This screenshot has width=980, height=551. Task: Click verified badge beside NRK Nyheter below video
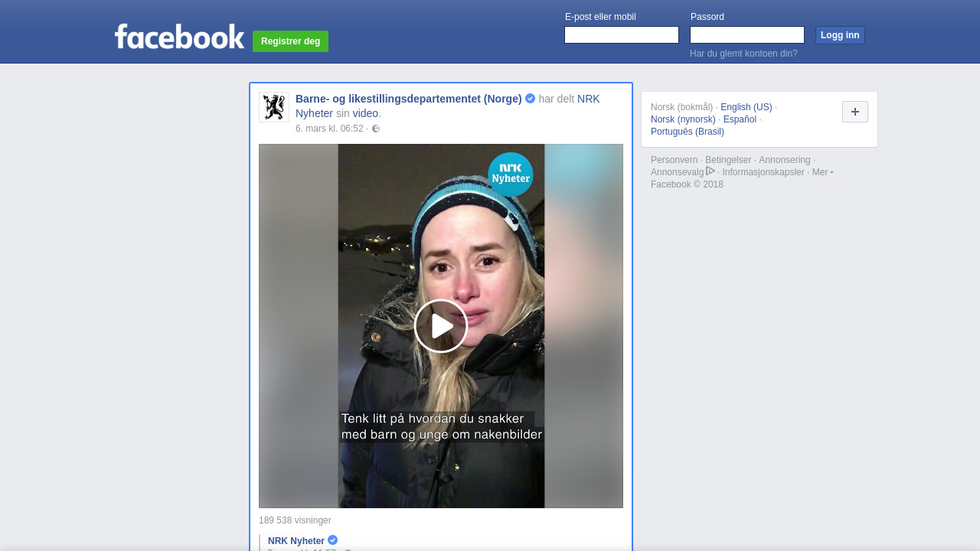[x=332, y=540]
